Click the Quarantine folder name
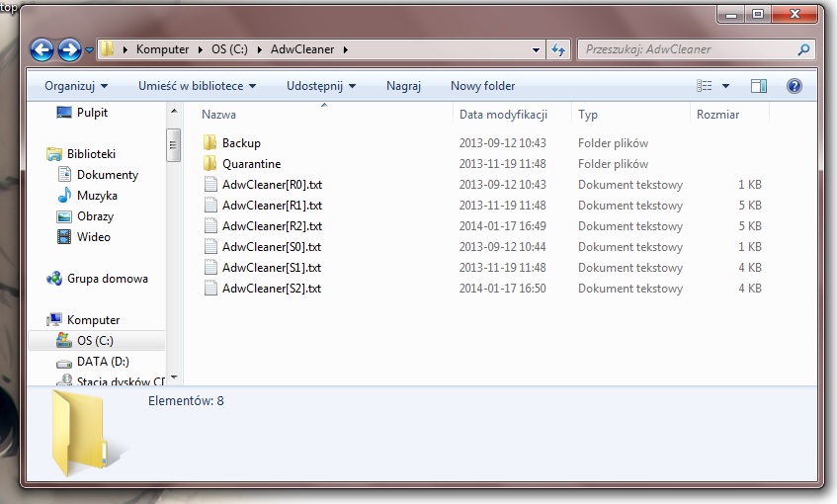 point(251,164)
